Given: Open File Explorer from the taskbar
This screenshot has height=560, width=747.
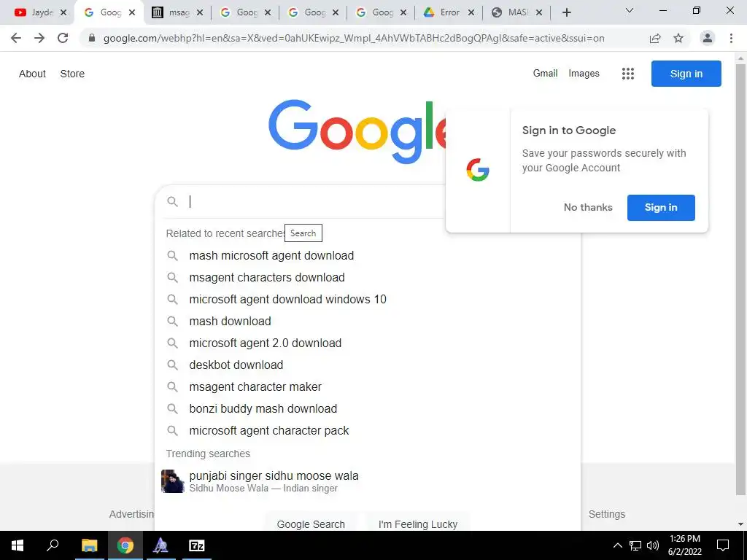Looking at the screenshot, I should pos(89,545).
